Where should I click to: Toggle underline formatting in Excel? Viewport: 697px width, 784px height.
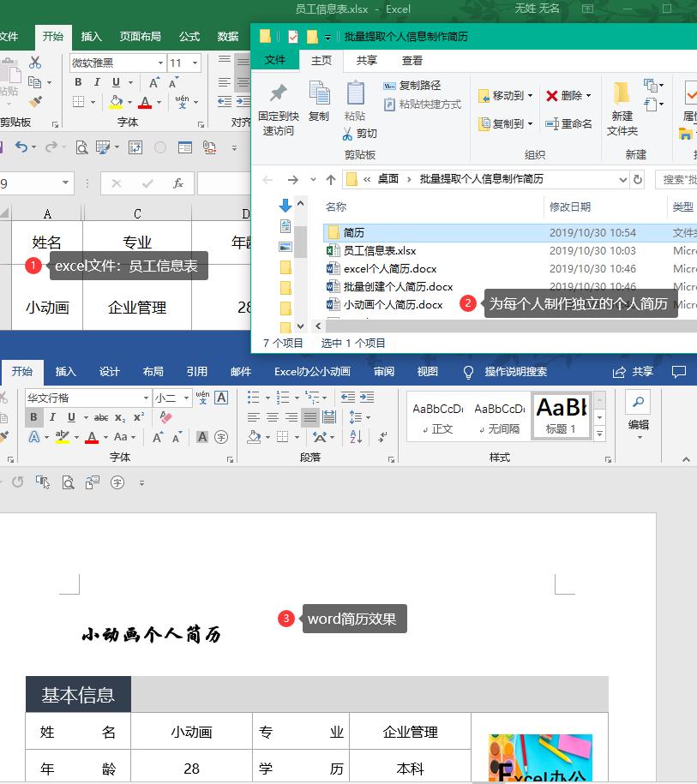pyautogui.click(x=116, y=81)
